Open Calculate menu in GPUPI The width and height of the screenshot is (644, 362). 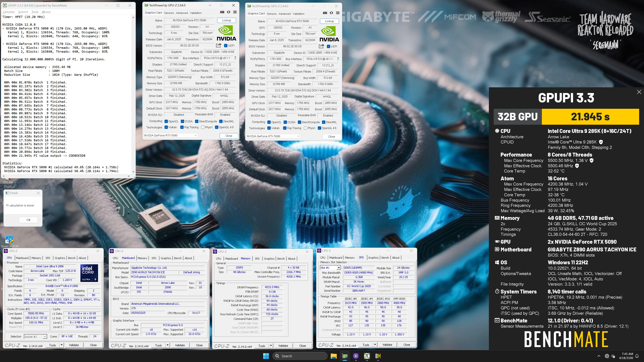(x=9, y=12)
